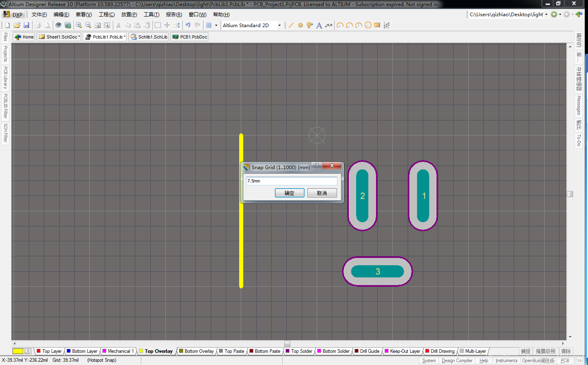Screen dimensions: 588x365
Task: Select the area selection rectangle tool
Action: coord(158,25)
